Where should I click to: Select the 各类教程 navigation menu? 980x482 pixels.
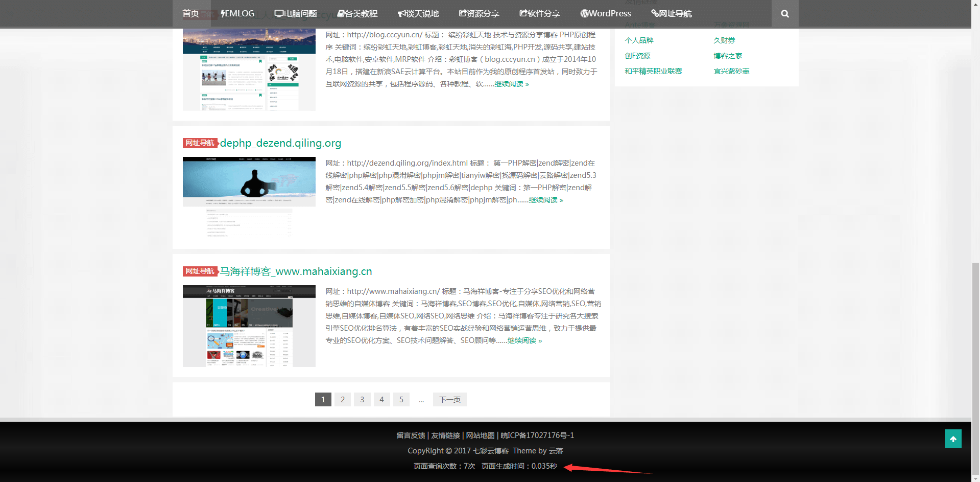[x=357, y=14]
